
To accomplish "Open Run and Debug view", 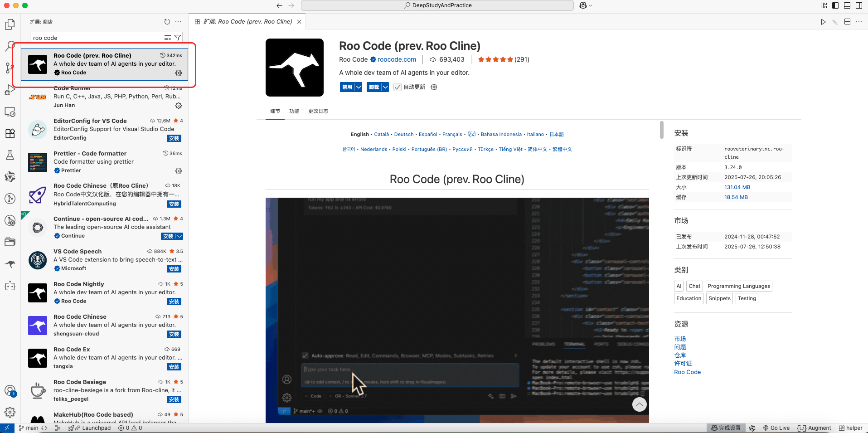I will coord(10,90).
